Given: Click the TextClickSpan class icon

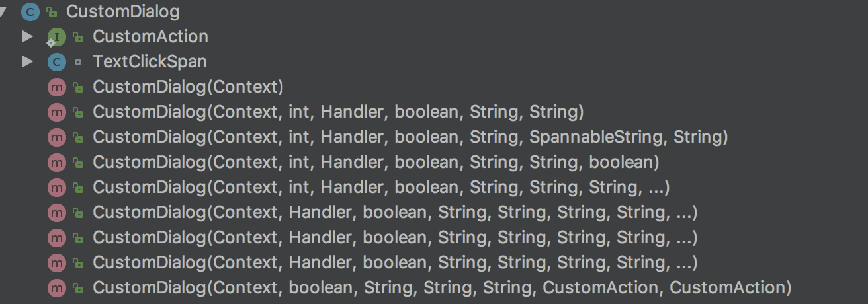Looking at the screenshot, I should tap(57, 62).
